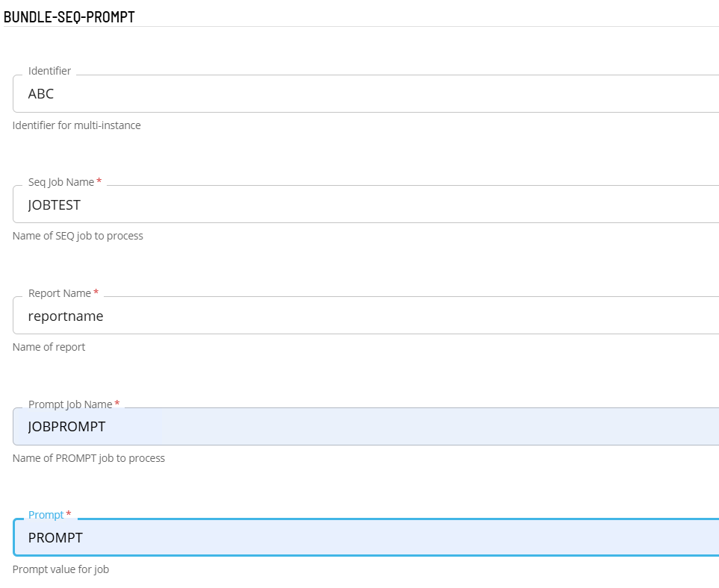Click into the Identifier input field
Image resolution: width=719 pixels, height=588 pixels.
366,95
